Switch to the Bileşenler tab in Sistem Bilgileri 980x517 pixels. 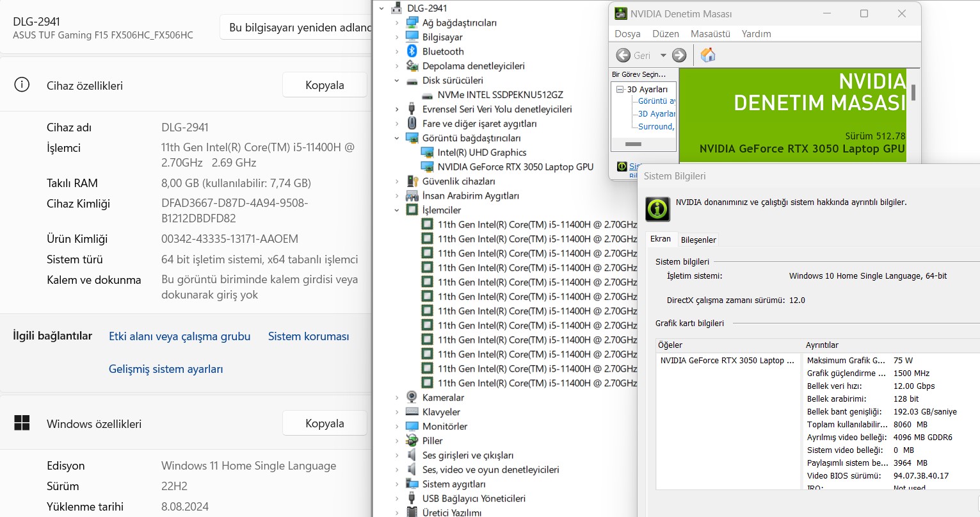pos(698,240)
